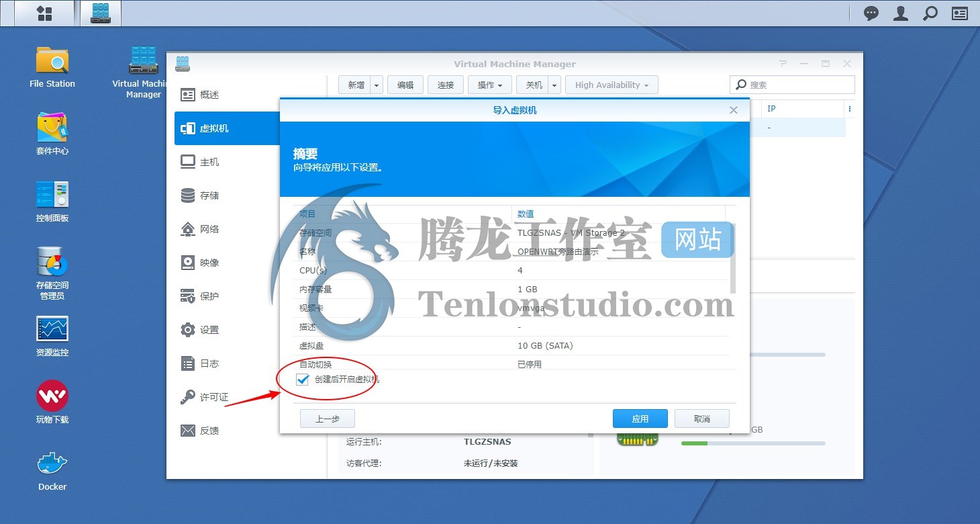Select the 已停用 value
This screenshot has width=980, height=524.
click(529, 364)
